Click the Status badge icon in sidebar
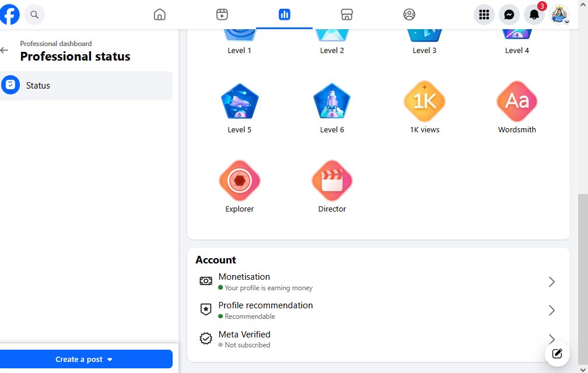Viewport: 588px width, 373px height. coord(10,85)
